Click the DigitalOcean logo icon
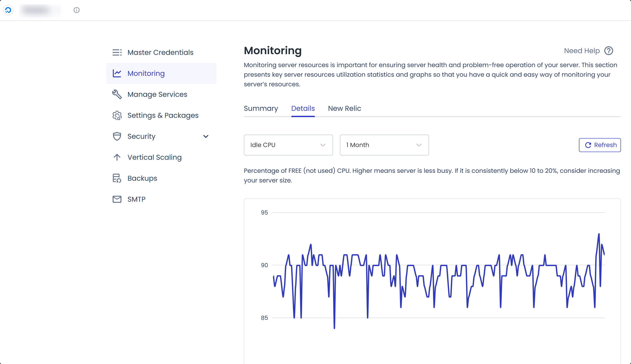The width and height of the screenshot is (631, 364). click(8, 10)
